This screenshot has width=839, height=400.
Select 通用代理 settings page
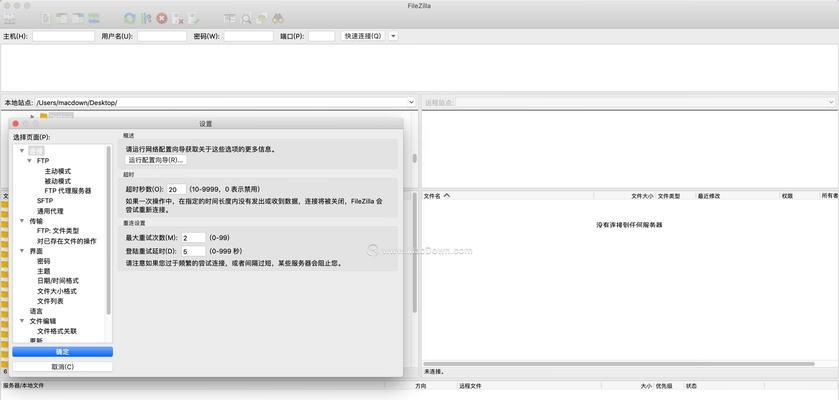50,211
